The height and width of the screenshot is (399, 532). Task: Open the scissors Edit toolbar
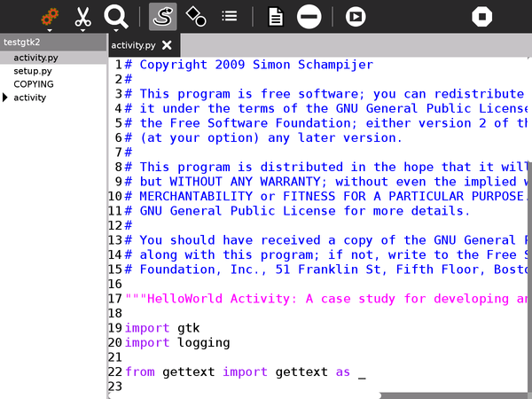[x=82, y=16]
